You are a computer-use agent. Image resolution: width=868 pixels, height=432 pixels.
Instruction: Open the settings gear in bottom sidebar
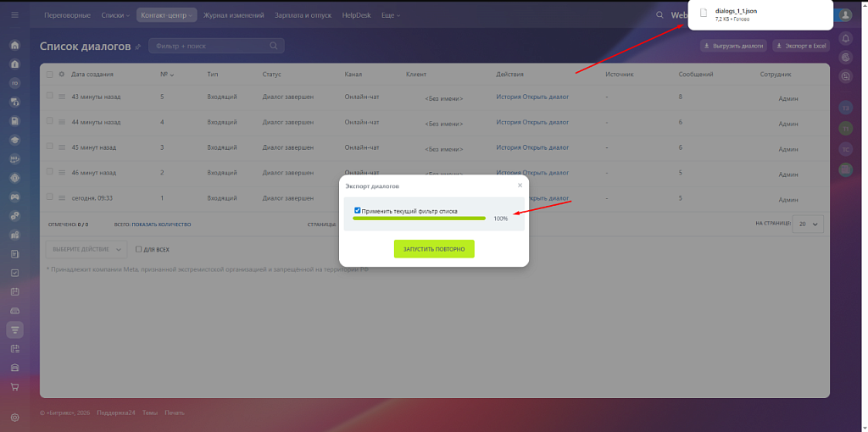[x=14, y=418]
